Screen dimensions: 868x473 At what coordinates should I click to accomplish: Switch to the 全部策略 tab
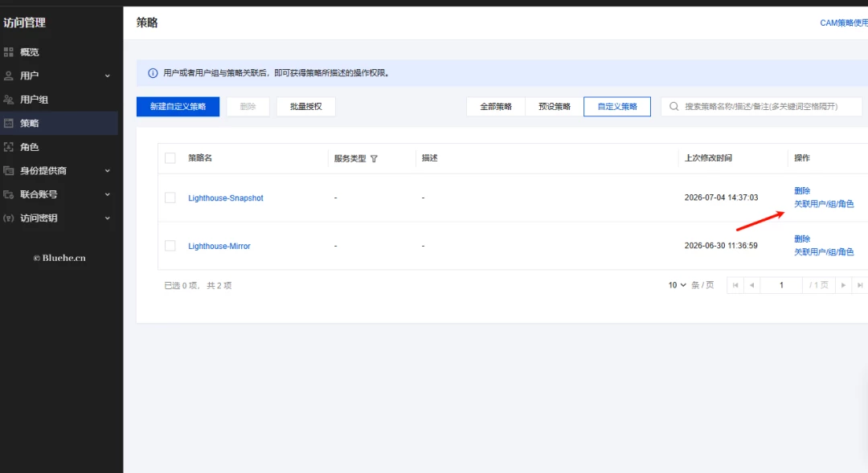point(496,106)
